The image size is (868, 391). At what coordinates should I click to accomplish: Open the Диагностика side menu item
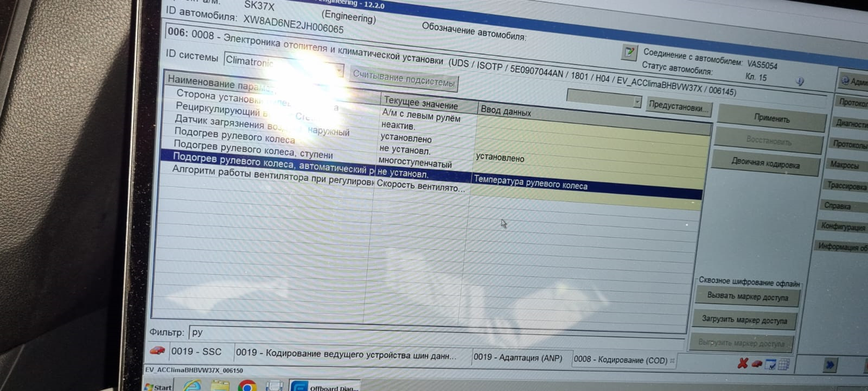tap(851, 123)
